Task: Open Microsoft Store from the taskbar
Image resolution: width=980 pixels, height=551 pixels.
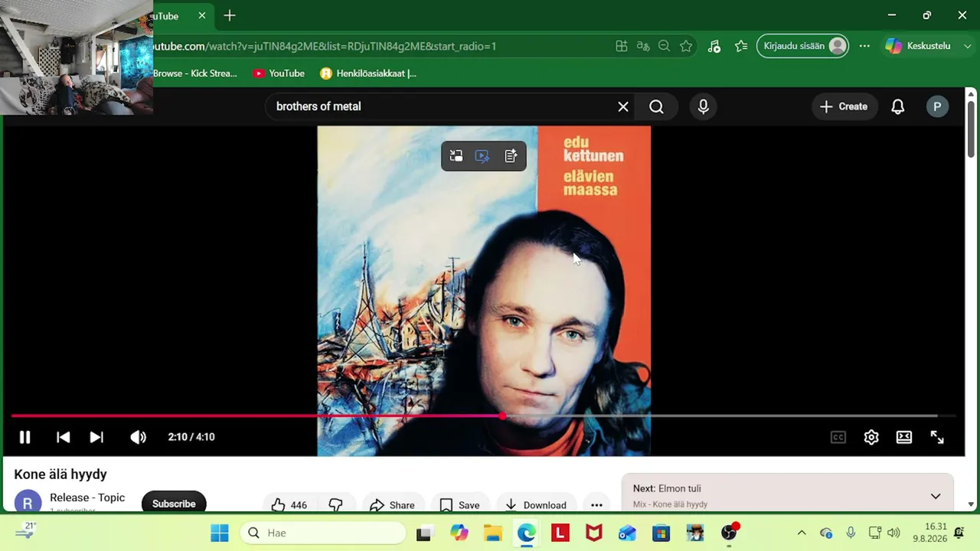Action: click(x=661, y=533)
